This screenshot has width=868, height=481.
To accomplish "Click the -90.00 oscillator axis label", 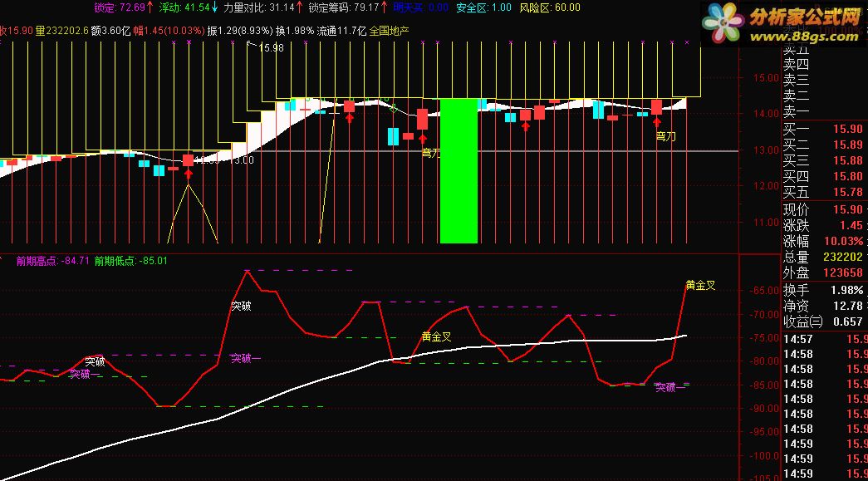I will pyautogui.click(x=764, y=409).
